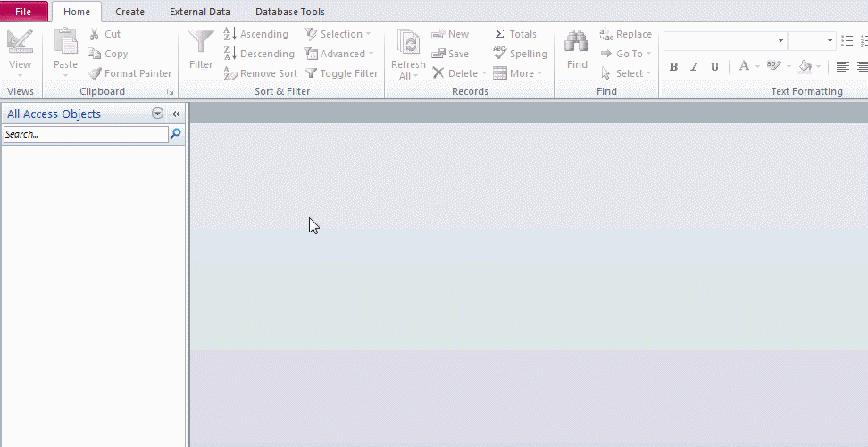868x447 pixels.
Task: Click Toggle Filter
Action: point(341,73)
